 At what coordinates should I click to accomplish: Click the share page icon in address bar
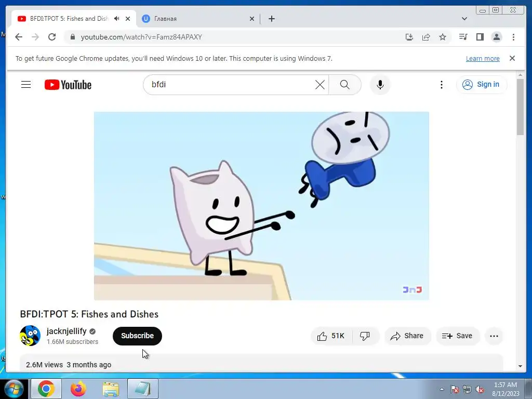click(x=426, y=37)
